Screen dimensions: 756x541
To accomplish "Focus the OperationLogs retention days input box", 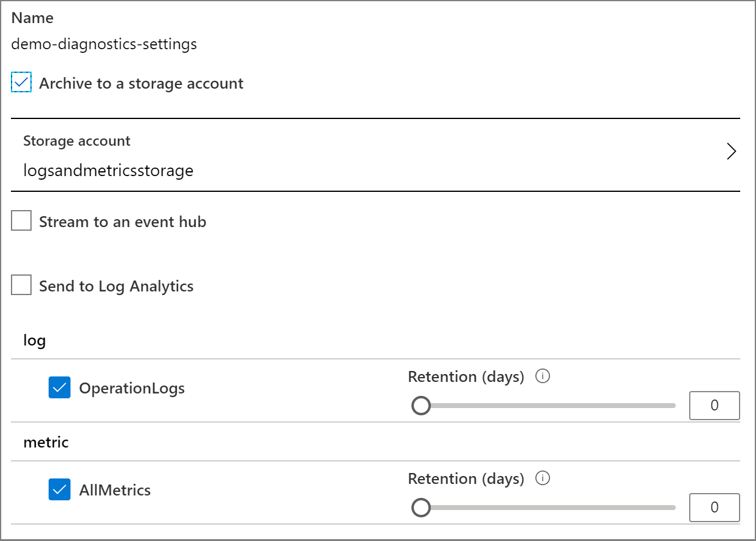I will click(x=714, y=406).
